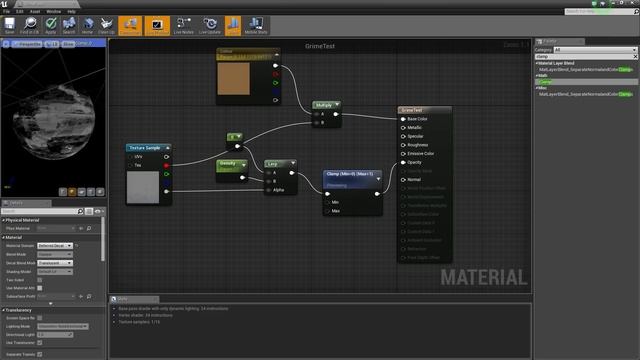
Task: Click the Directional Light value field
Action: (x=55, y=335)
